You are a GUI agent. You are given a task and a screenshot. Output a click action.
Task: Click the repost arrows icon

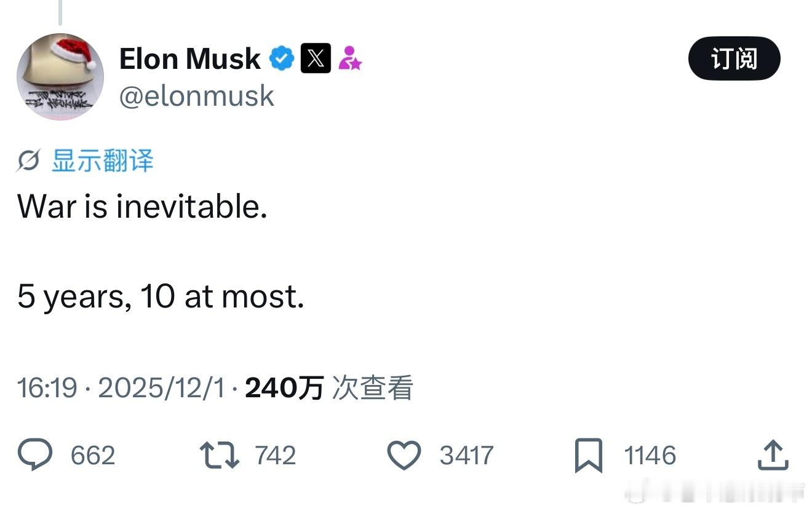[220, 455]
